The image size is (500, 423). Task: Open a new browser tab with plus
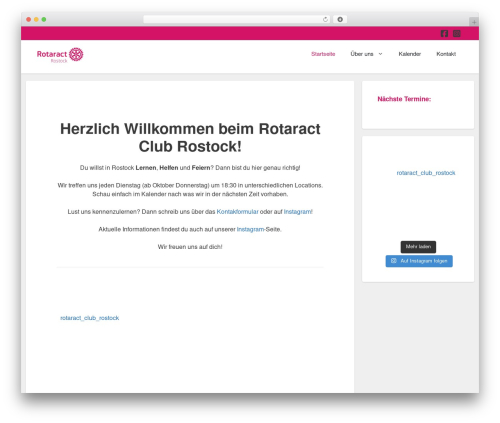click(x=474, y=22)
